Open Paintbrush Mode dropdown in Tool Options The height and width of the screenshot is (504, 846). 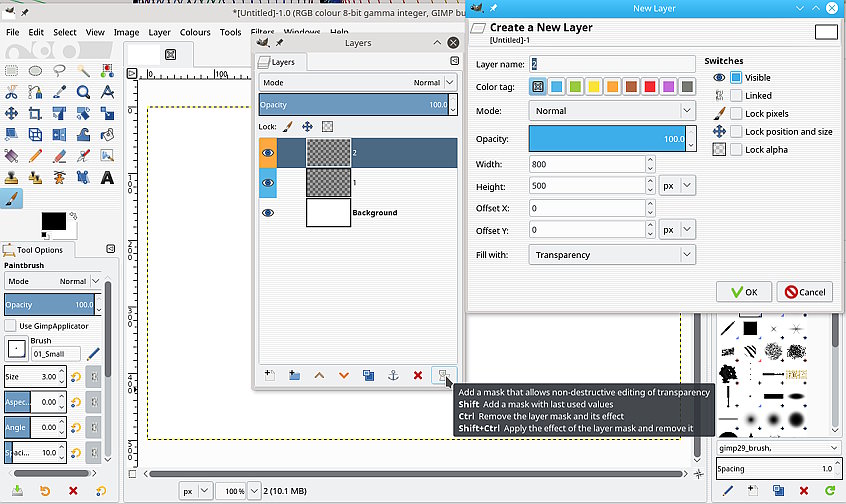[53, 281]
